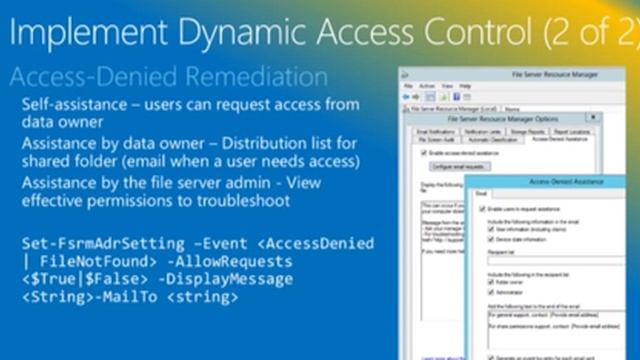Click the 'Self-assistance' bullet text
Viewport: 640px width, 360px height.
click(191, 113)
